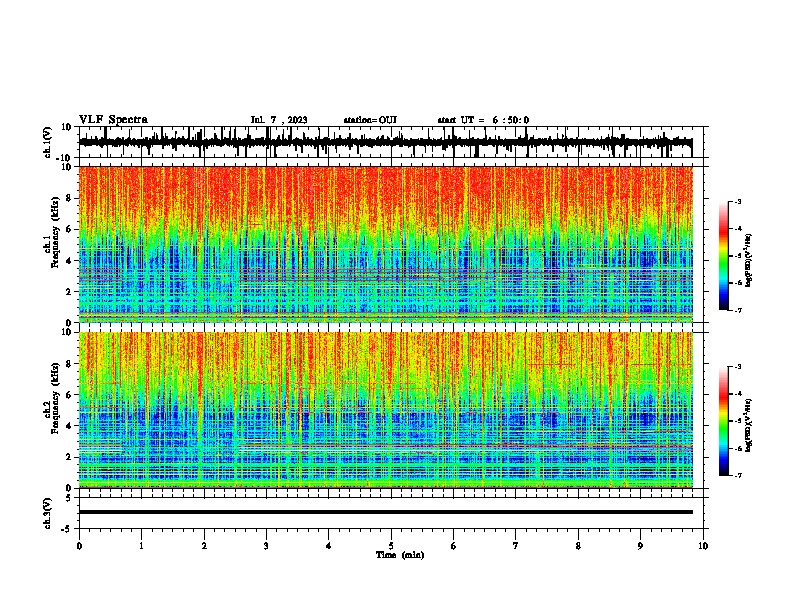Click the ch.1 voltage waveform trace
Image resolution: width=792 pixels, height=612 pixels.
point(385,142)
